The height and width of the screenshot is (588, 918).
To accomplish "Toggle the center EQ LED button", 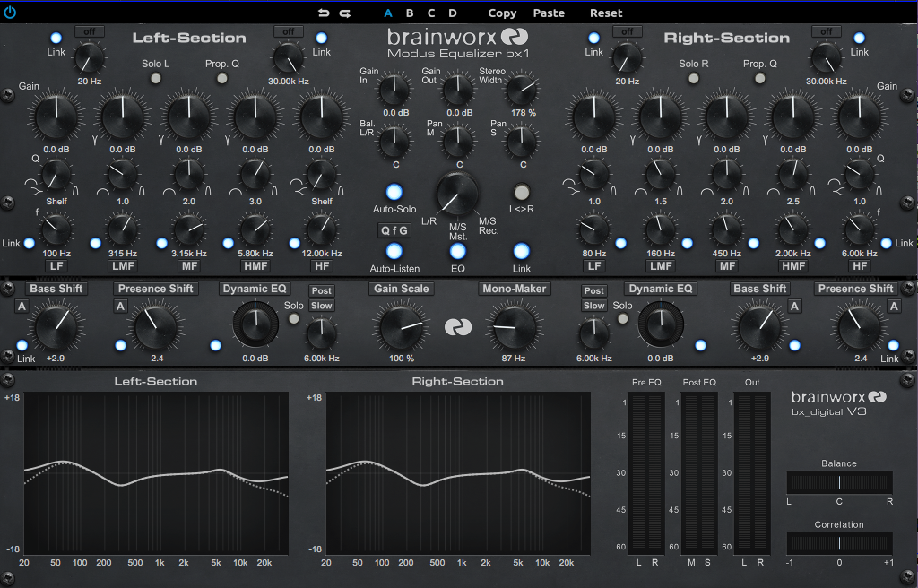I will click(x=458, y=251).
